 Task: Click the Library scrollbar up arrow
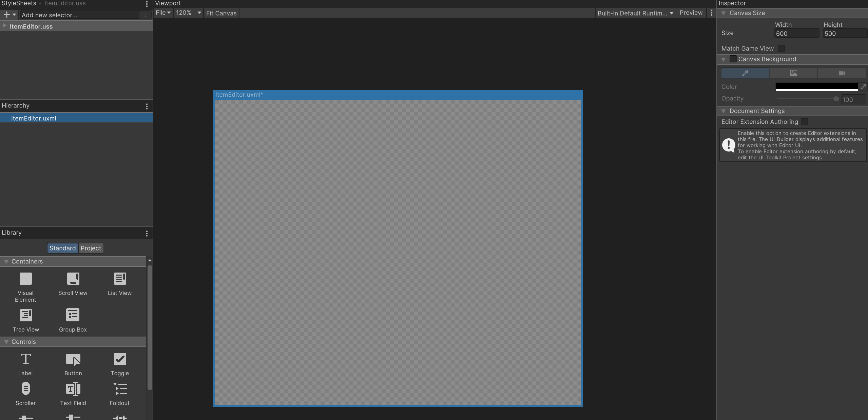coord(150,260)
